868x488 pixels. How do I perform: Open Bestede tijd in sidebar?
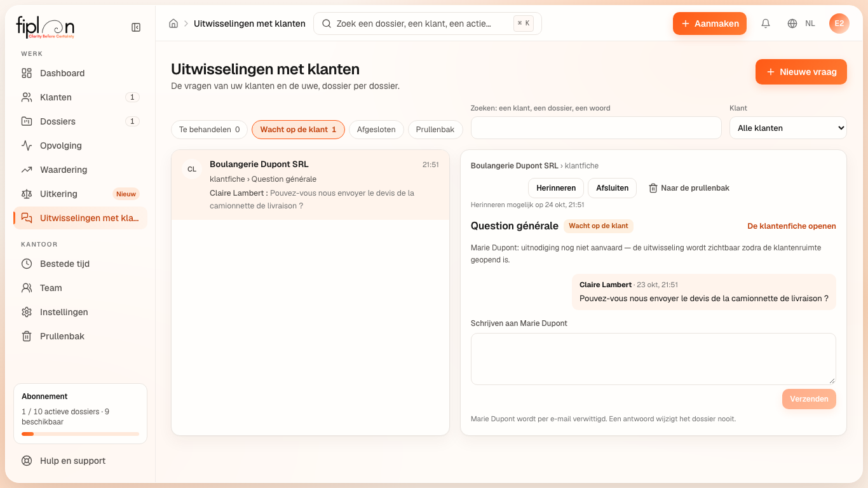80,264
